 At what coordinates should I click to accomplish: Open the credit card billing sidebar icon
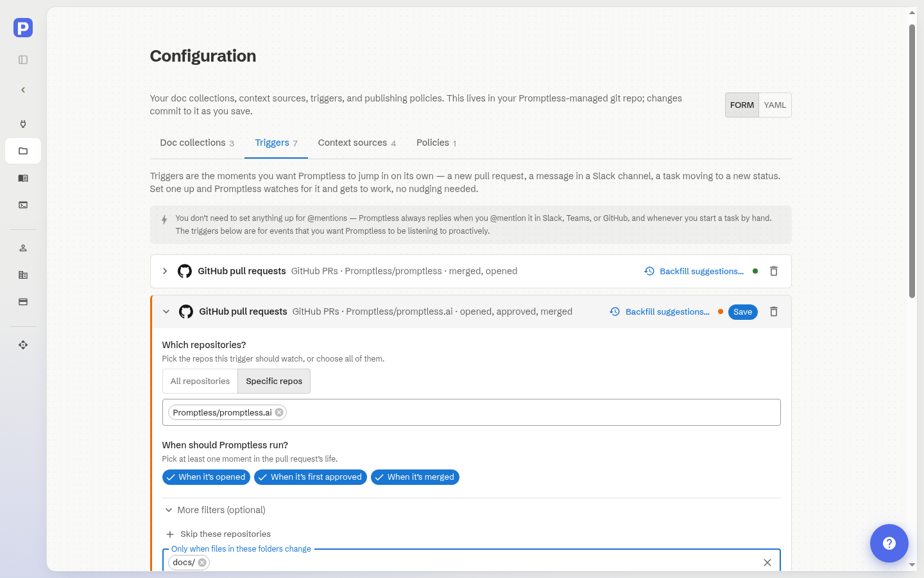(23, 302)
